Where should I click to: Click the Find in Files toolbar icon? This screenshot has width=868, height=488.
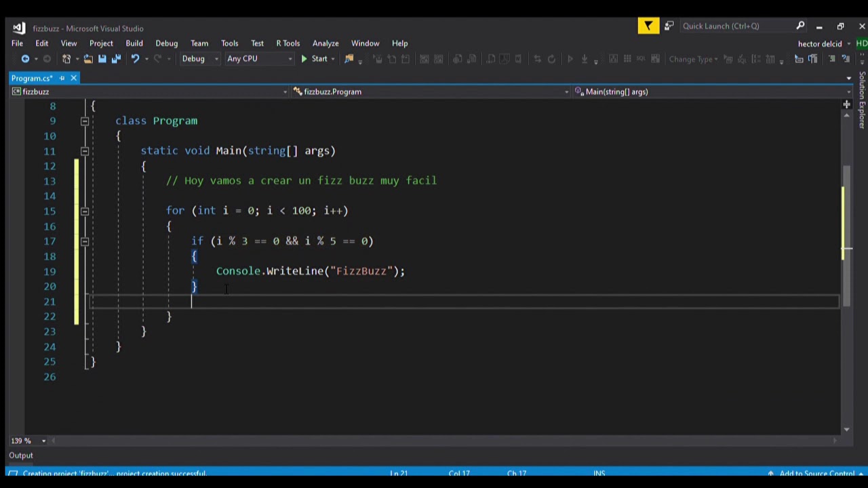(x=349, y=59)
